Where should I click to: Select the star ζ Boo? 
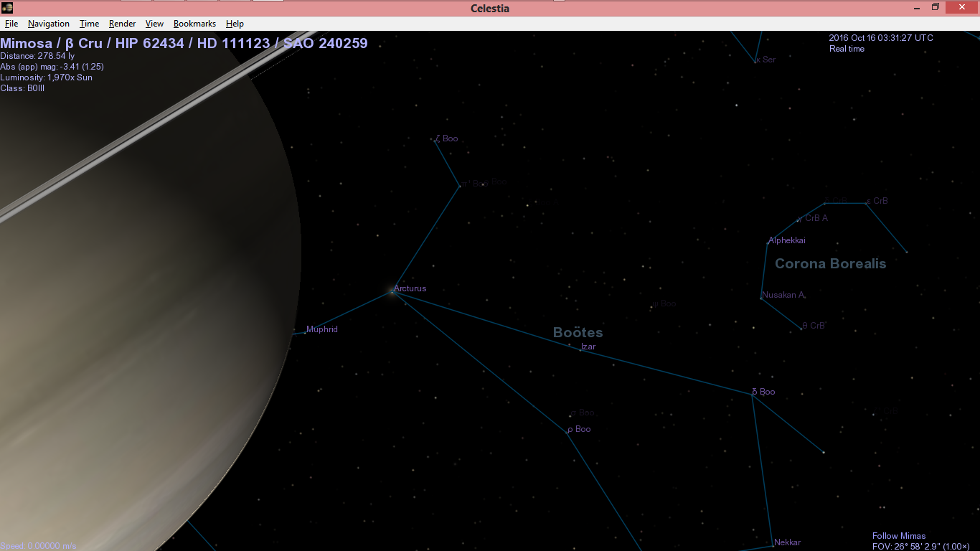(446, 138)
